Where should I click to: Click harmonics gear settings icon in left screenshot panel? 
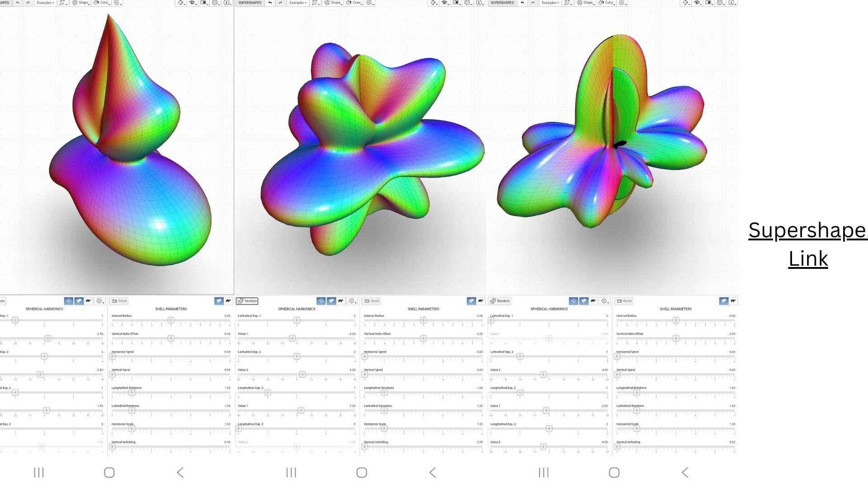(99, 301)
